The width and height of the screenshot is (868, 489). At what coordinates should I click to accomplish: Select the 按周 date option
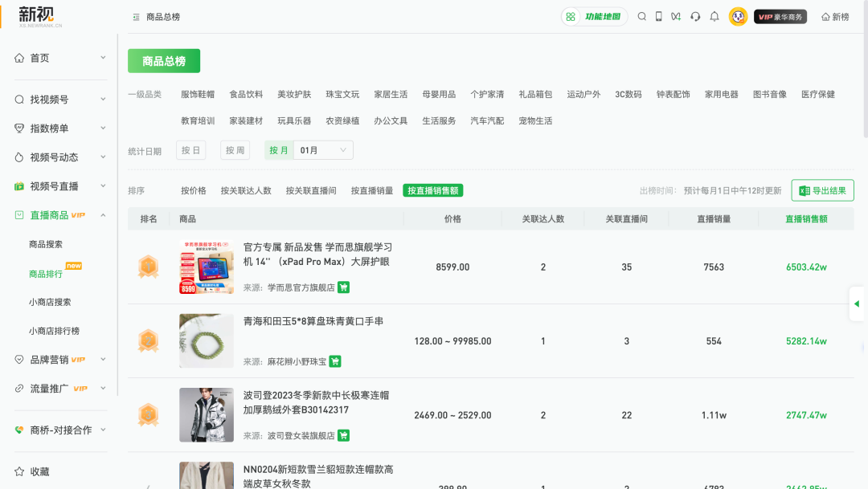pyautogui.click(x=235, y=150)
